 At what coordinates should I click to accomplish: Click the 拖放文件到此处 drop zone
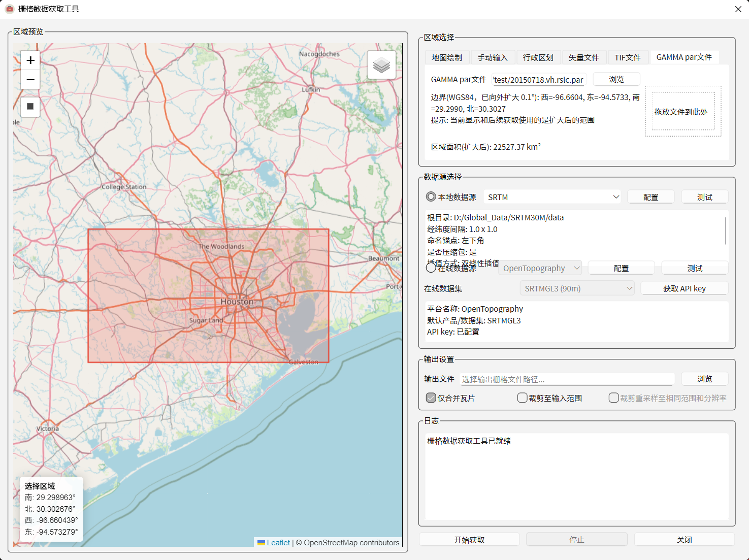click(x=683, y=112)
